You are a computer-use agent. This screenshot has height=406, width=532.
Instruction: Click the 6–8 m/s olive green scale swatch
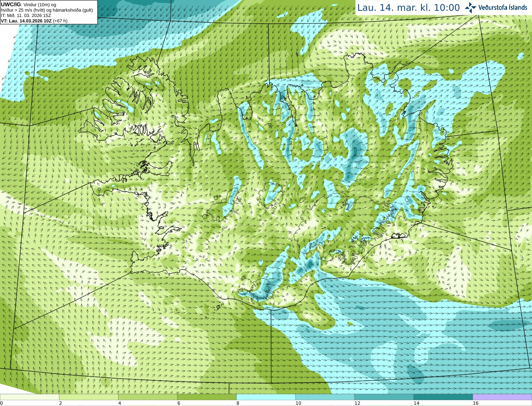click(x=207, y=397)
